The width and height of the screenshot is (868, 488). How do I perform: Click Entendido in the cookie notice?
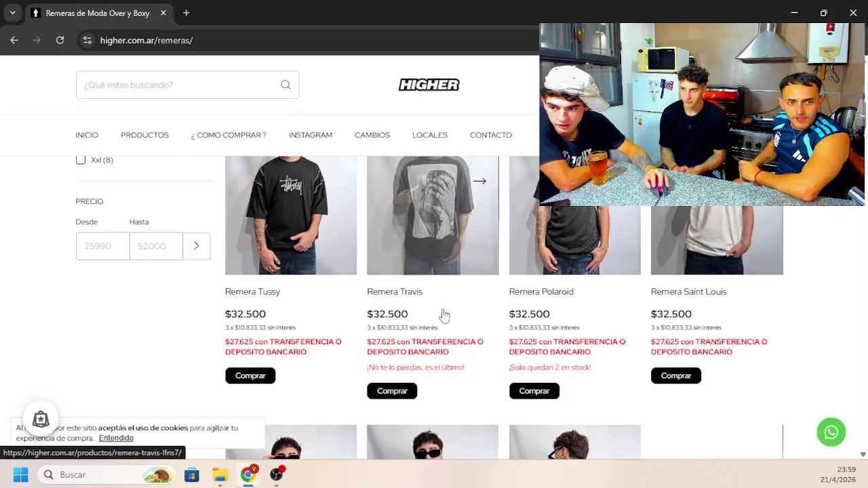click(x=116, y=438)
